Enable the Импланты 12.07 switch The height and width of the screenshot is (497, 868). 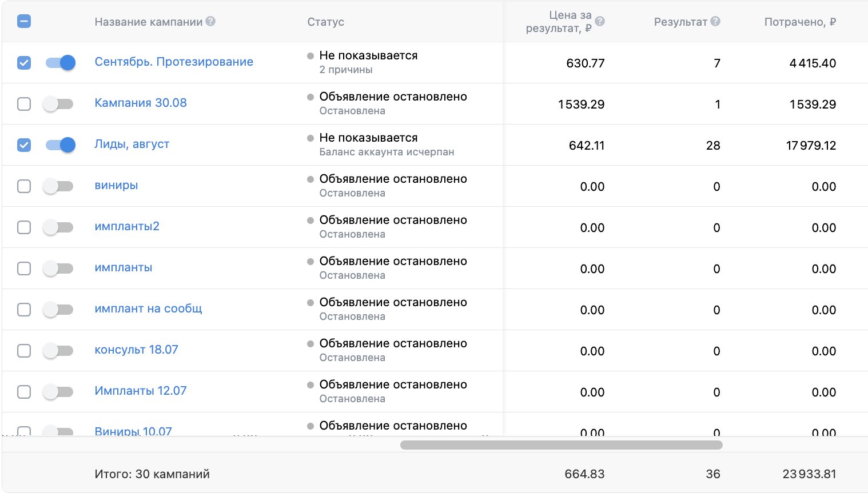pyautogui.click(x=58, y=392)
